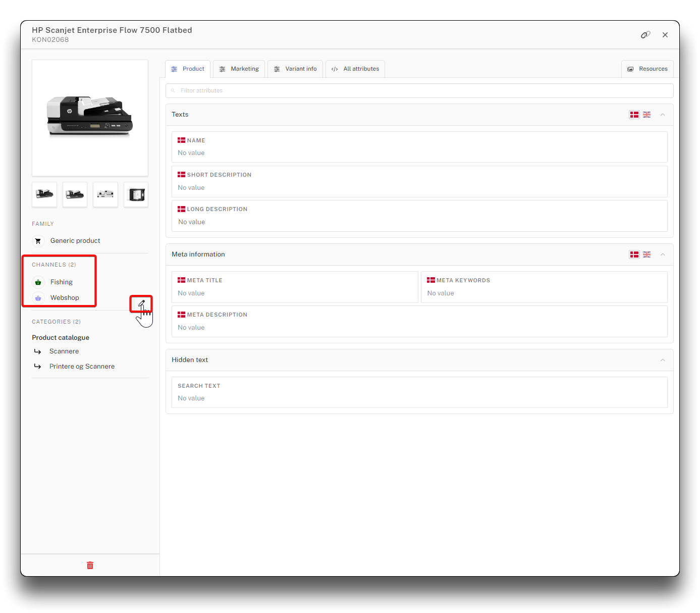Close the product detail dialog
700x613 pixels.
665,35
